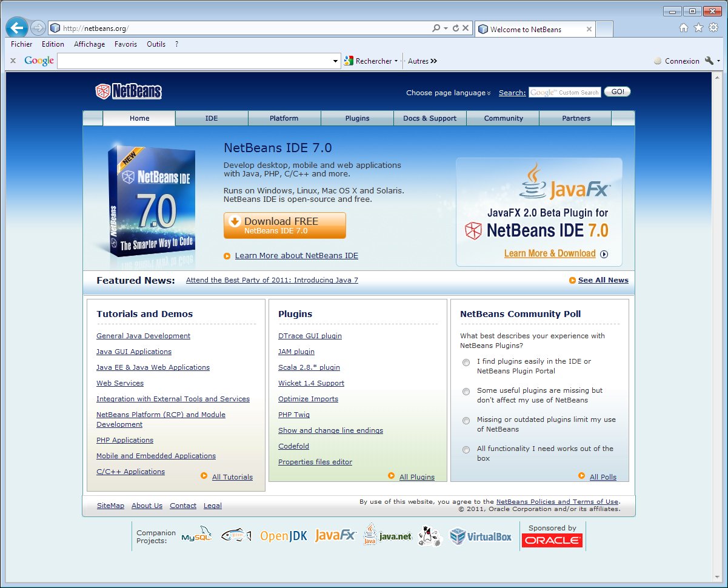Click the orange arrow icon beside All Tutorials
The image size is (728, 588).
point(204,476)
